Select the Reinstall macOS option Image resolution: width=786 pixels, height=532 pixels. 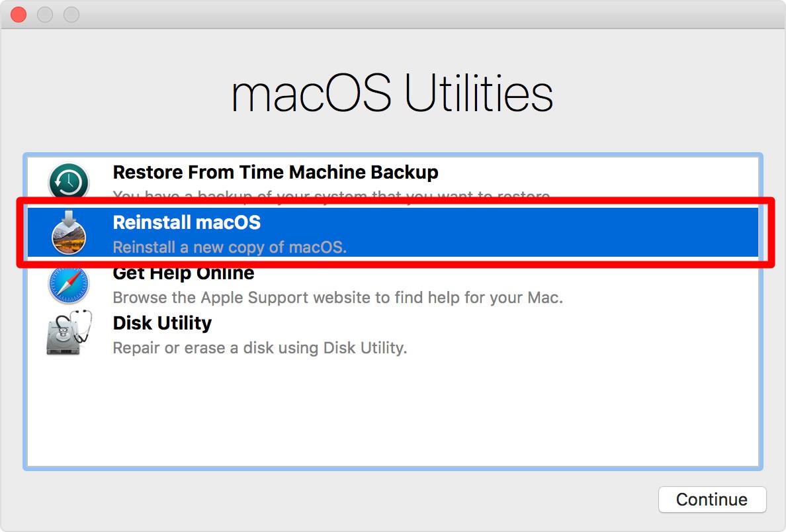point(187,223)
